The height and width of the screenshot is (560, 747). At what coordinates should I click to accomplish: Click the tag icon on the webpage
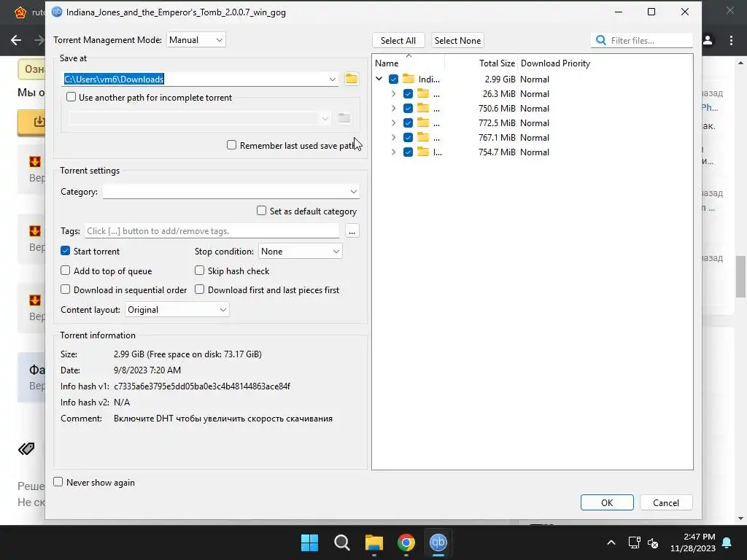tap(27, 448)
